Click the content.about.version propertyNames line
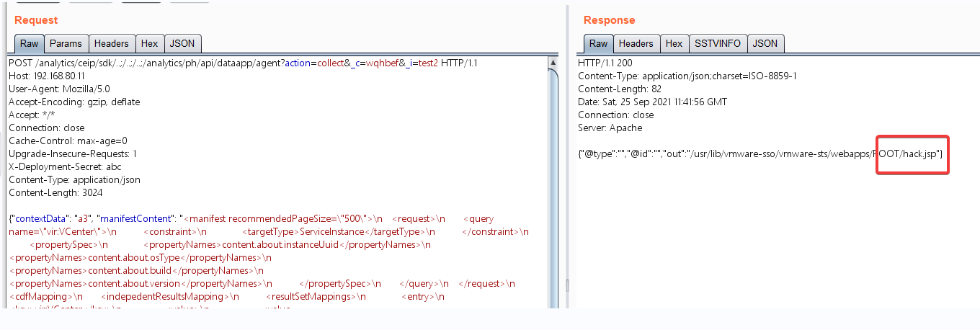The image size is (980, 330). pyautogui.click(x=262, y=284)
